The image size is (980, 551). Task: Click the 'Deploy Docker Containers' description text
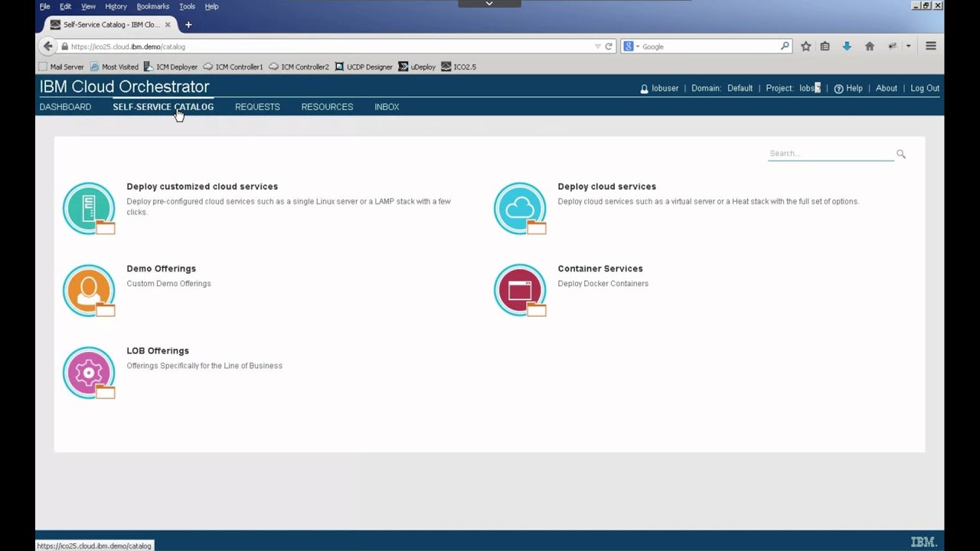[x=603, y=283]
